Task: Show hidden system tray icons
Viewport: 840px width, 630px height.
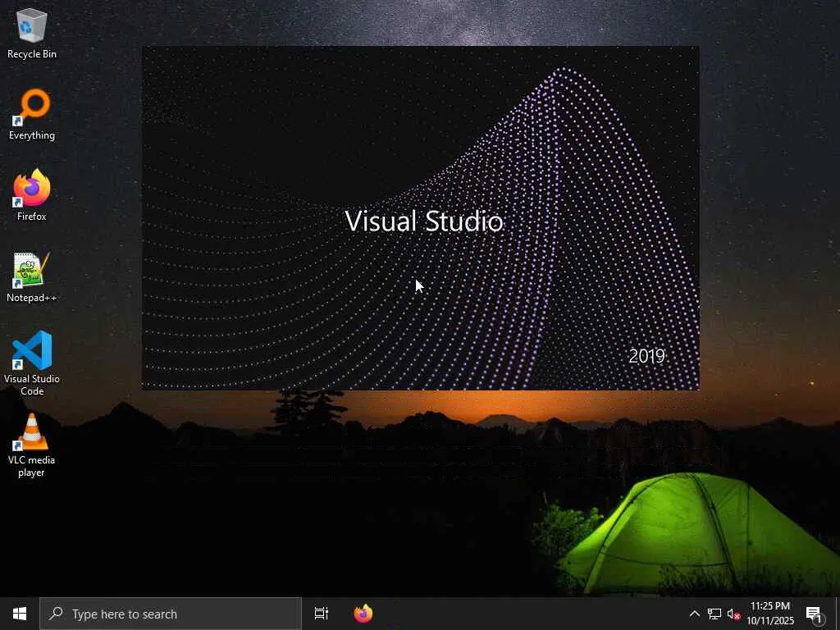Action: 694,614
